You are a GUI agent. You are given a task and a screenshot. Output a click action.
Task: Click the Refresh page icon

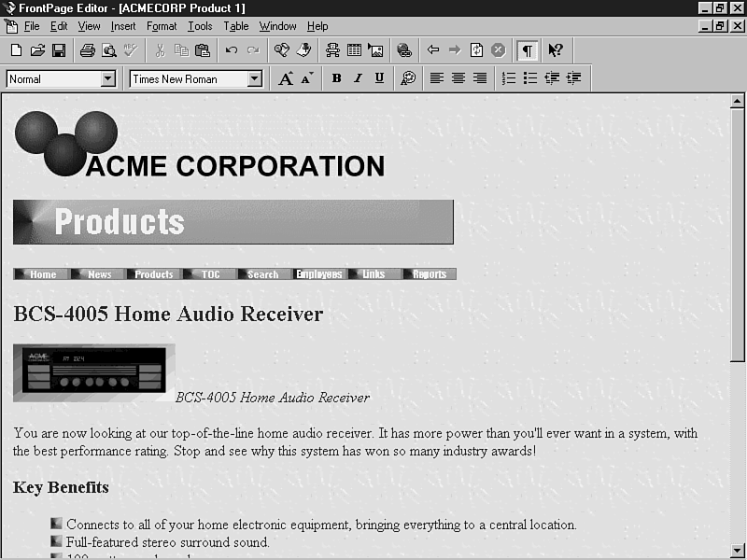point(476,50)
